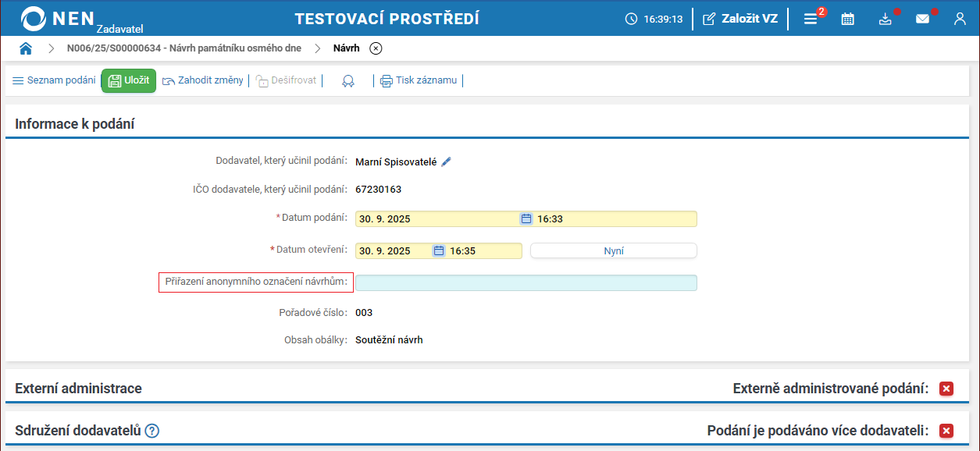Open the task list with 2 notifications
This screenshot has width=980, height=451.
click(811, 19)
